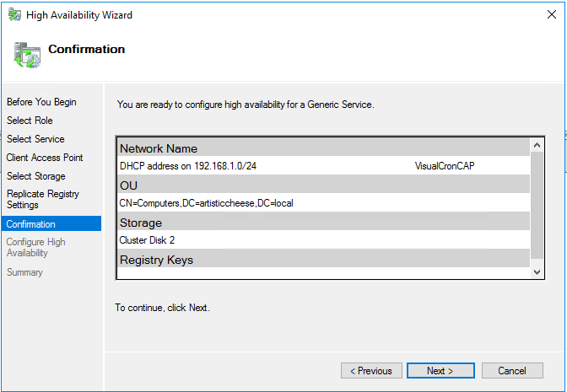The height and width of the screenshot is (392, 567).
Task: Switch to the Select Storage step
Action: tap(36, 176)
